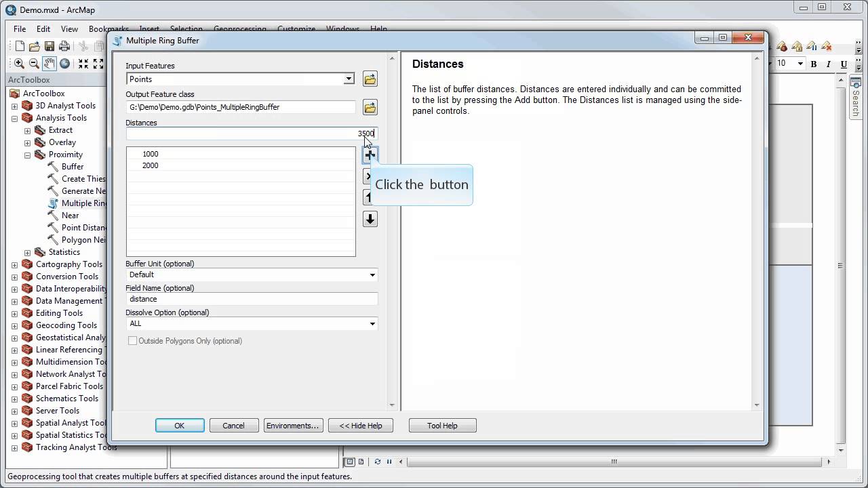
Task: Open Buffer Unit dropdown
Action: click(372, 274)
